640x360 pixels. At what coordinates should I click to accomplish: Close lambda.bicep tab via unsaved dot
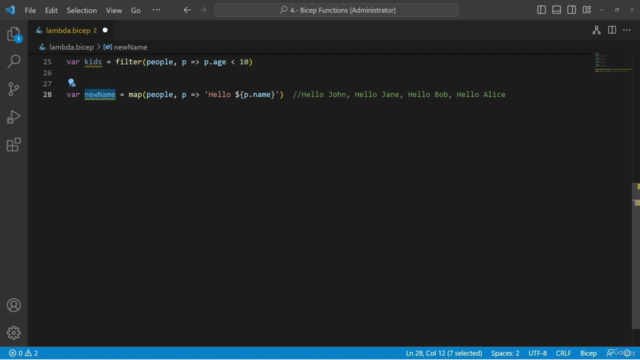tap(105, 30)
